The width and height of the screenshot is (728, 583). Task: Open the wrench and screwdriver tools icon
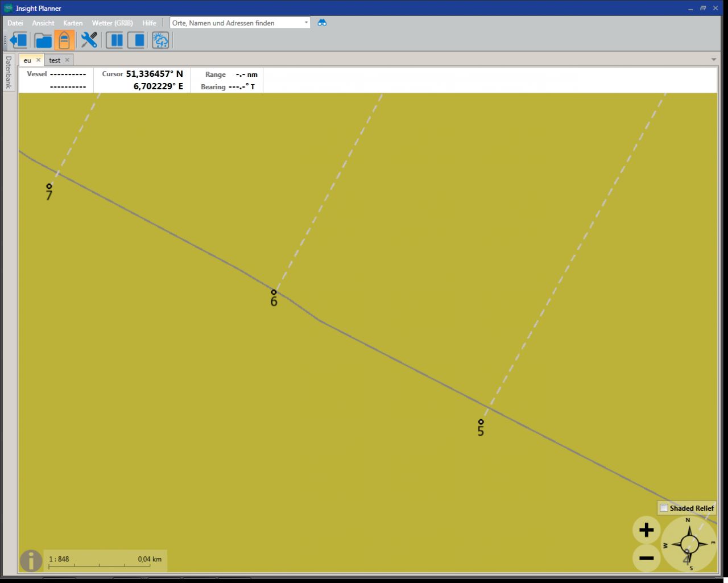[x=89, y=40]
